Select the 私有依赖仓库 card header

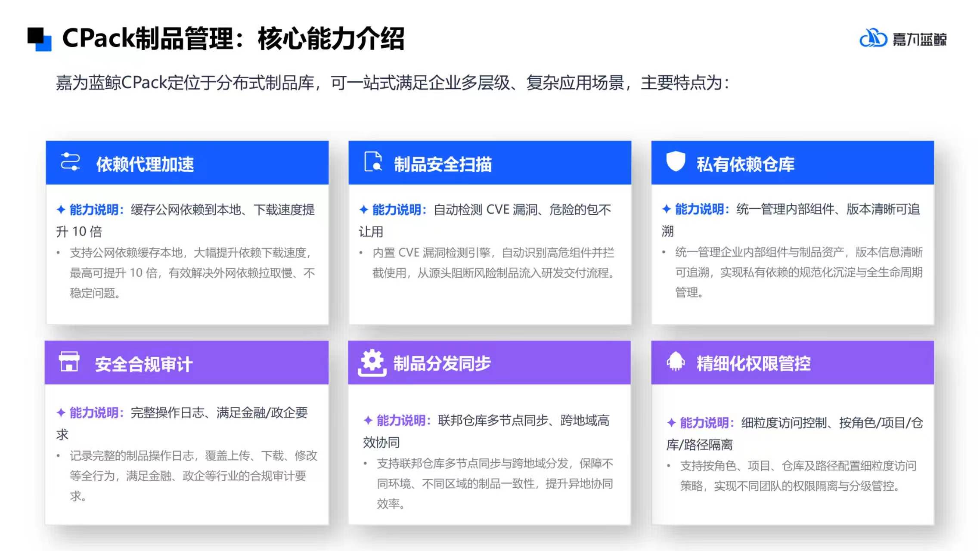coord(793,163)
